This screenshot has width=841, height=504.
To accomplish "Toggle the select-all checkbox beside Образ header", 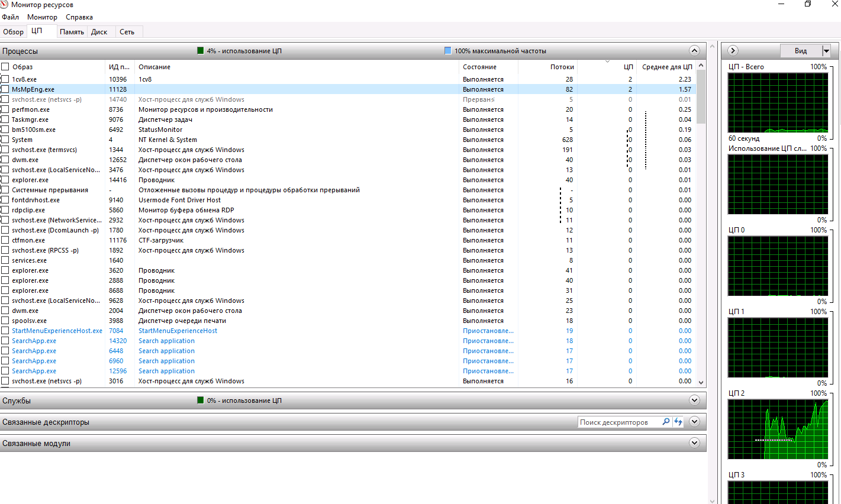I will [x=5, y=67].
